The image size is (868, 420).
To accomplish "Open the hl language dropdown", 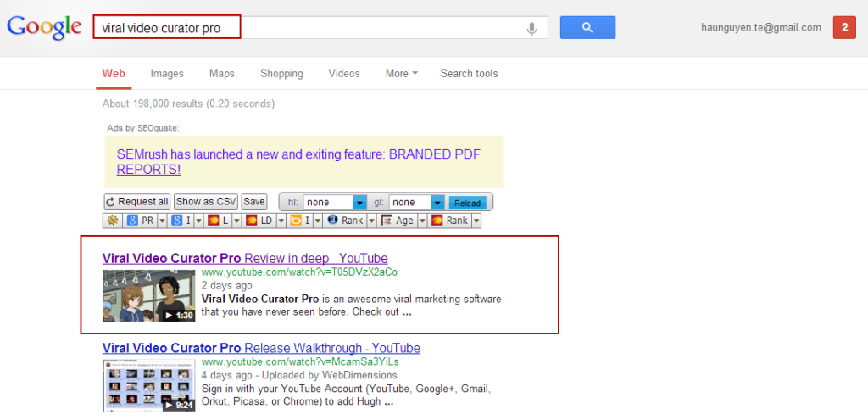I will point(335,202).
